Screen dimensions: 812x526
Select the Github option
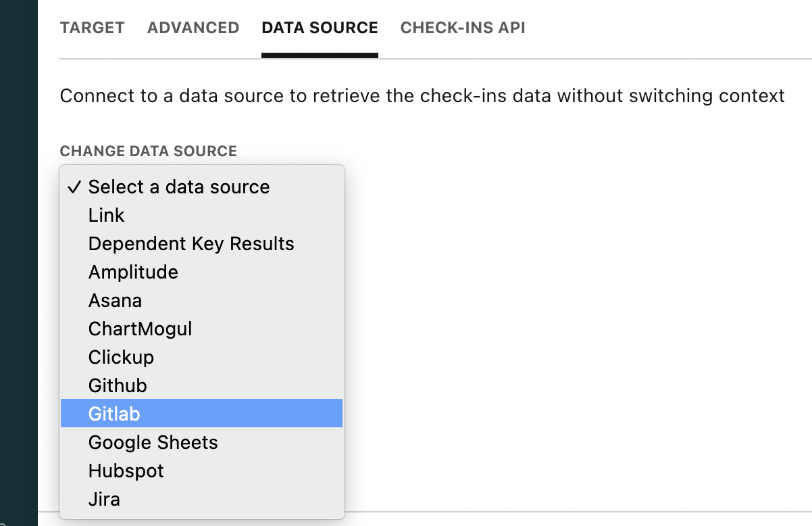click(x=118, y=386)
